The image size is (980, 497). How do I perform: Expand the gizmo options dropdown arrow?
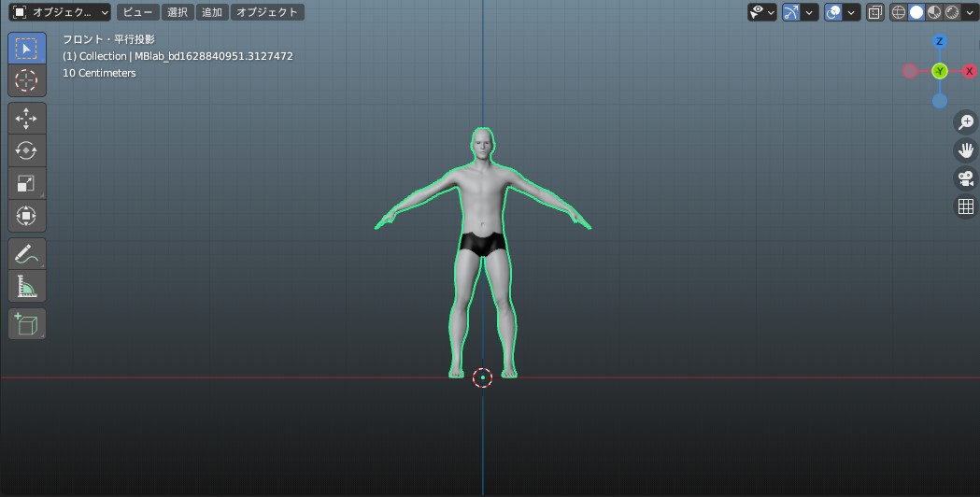[809, 12]
